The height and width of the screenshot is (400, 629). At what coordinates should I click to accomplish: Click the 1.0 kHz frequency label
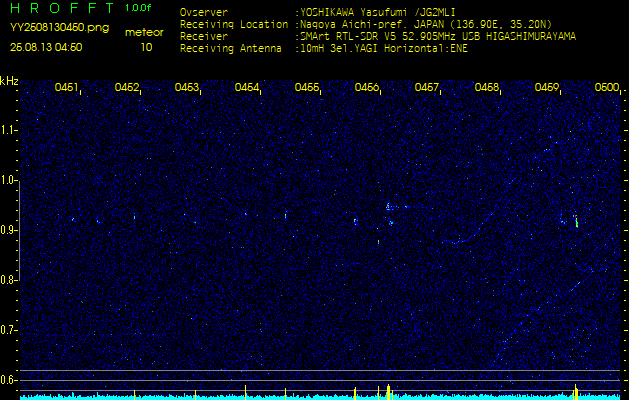coord(7,180)
